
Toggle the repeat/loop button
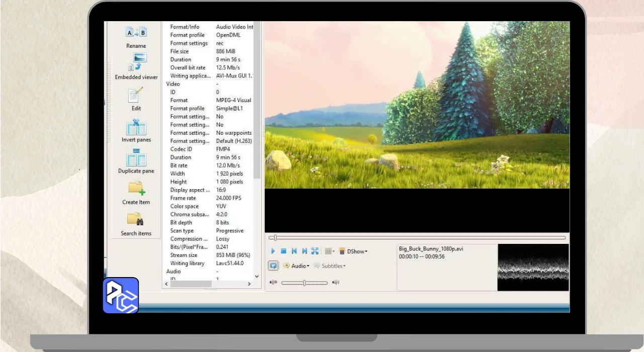(273, 266)
